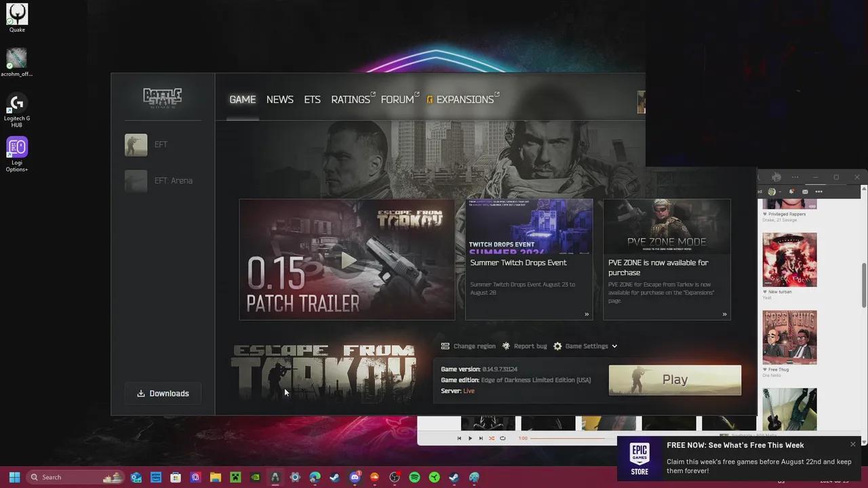Switch to the NEWS tab
Image resolution: width=868 pixels, height=488 pixels.
tap(280, 100)
